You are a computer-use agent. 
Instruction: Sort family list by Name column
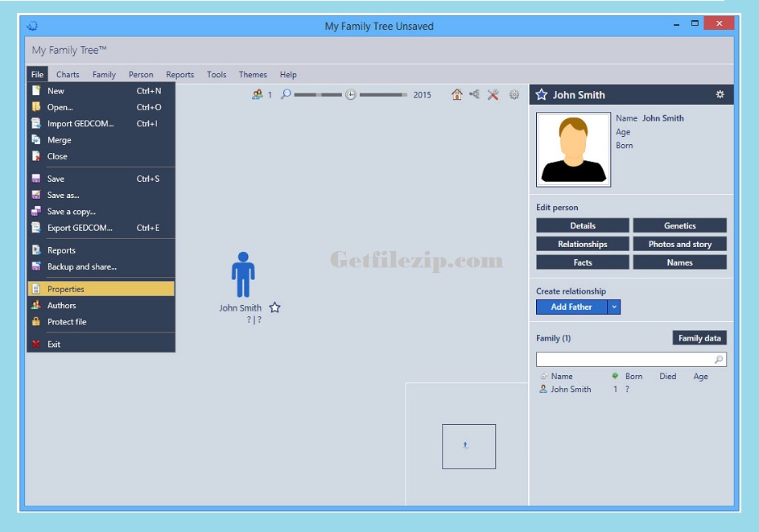pyautogui.click(x=562, y=376)
